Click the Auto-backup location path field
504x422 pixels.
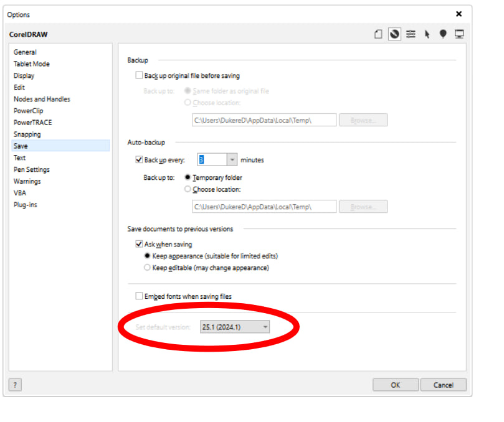(x=264, y=207)
